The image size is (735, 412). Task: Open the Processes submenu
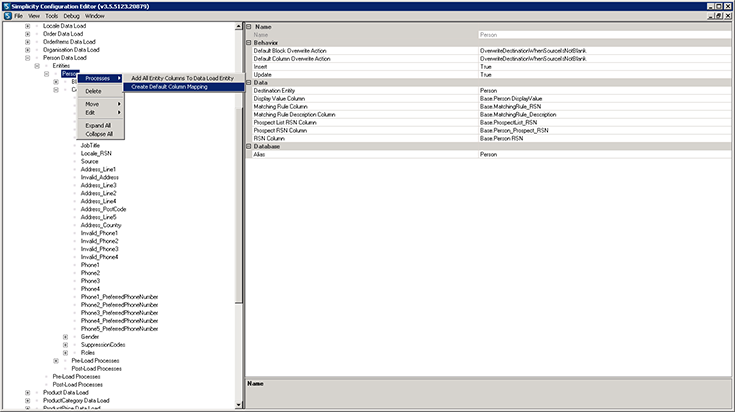(100, 78)
